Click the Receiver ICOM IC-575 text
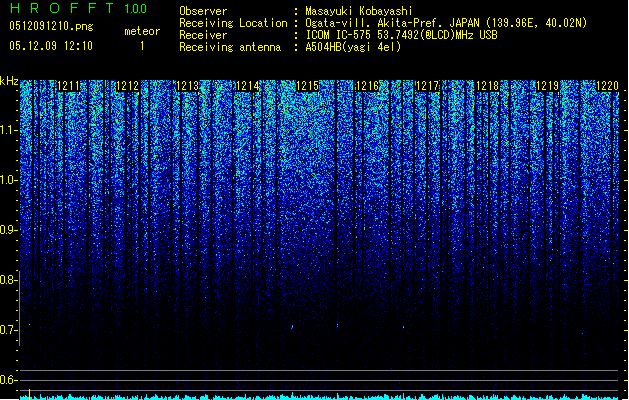 pos(401,35)
